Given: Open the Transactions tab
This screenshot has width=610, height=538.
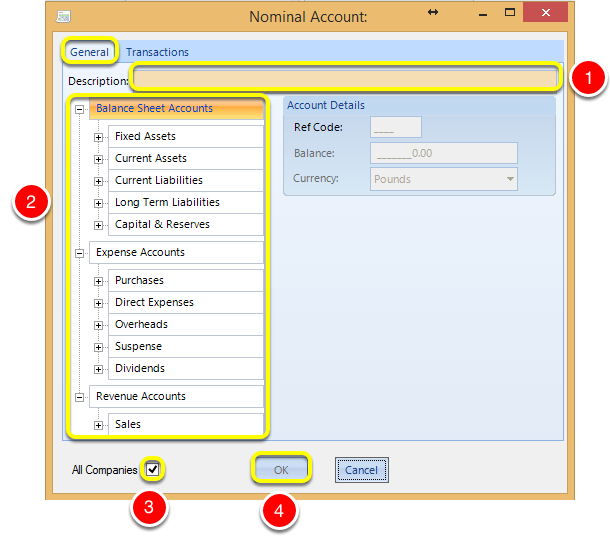Looking at the screenshot, I should click(157, 52).
